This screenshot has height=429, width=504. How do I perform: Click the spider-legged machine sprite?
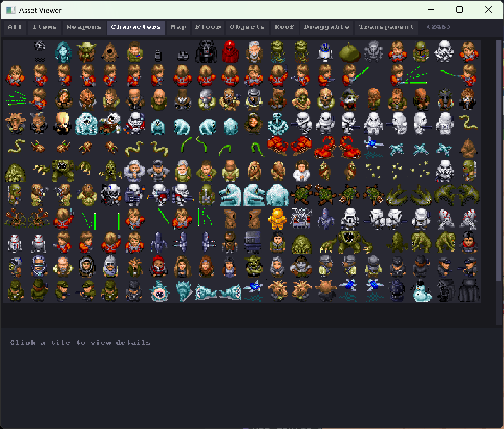301,219
